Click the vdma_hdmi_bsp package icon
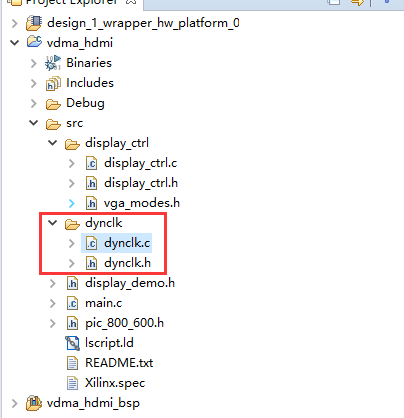Viewport: 404px width, 418px height. point(34,403)
